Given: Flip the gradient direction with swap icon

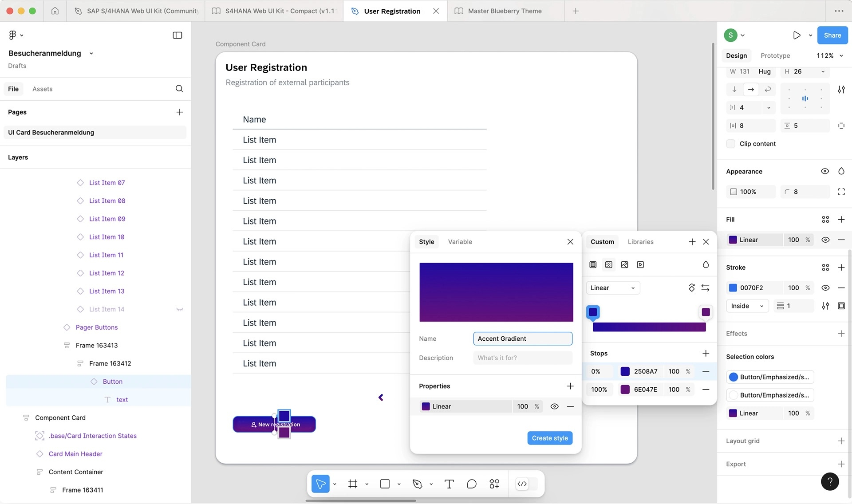Looking at the screenshot, I should (705, 288).
